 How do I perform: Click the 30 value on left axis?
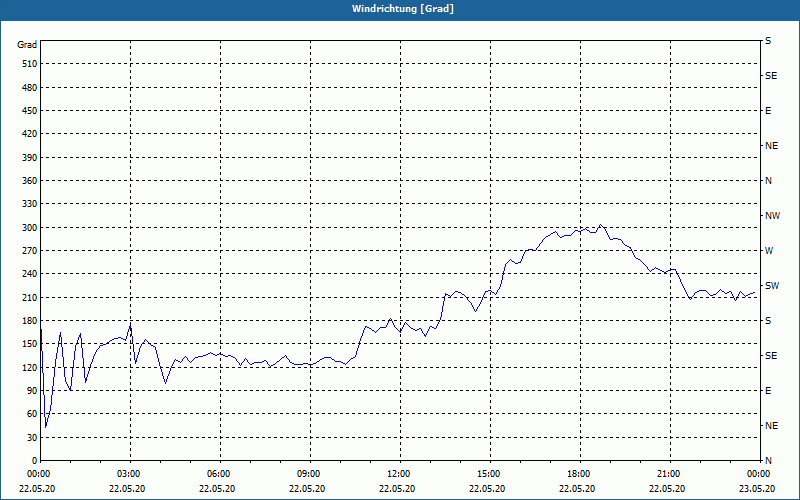32,438
